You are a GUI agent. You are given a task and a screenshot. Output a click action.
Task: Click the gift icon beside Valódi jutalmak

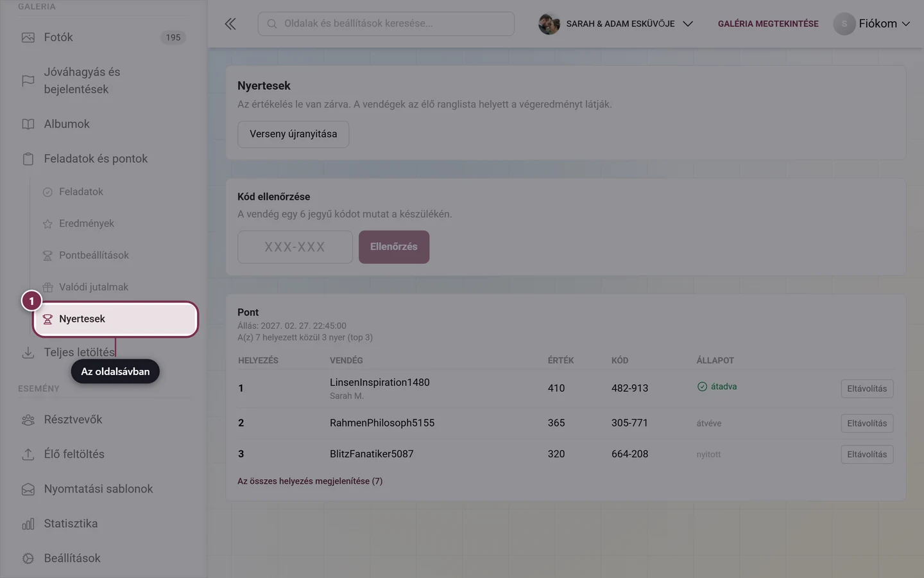[47, 287]
